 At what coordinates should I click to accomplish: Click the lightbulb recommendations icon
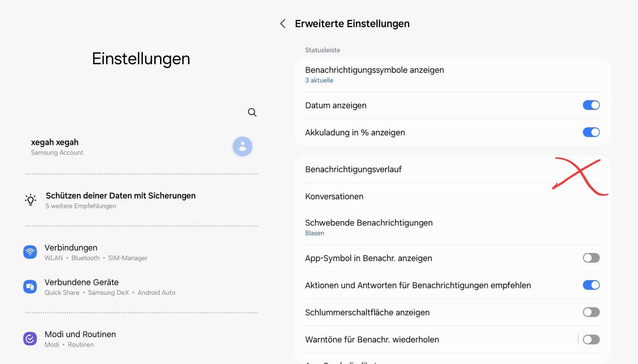31,200
